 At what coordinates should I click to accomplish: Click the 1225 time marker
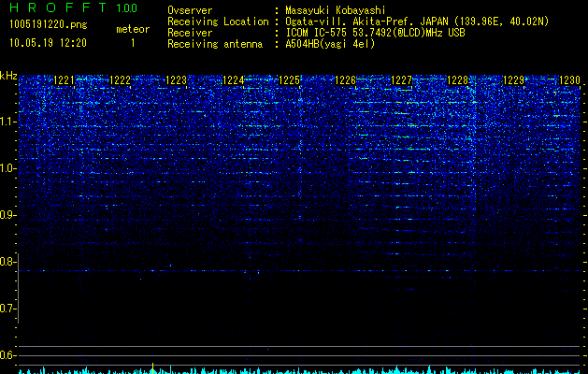pos(289,79)
